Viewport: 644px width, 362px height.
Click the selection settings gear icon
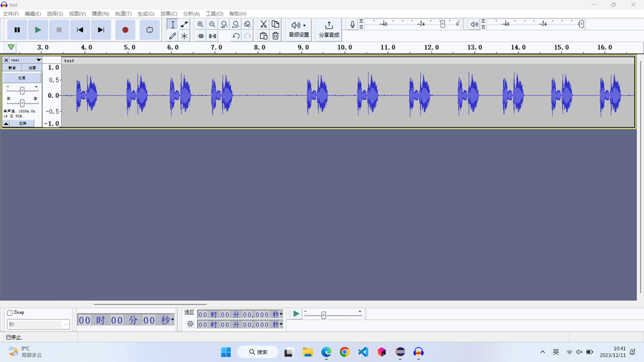pos(190,324)
